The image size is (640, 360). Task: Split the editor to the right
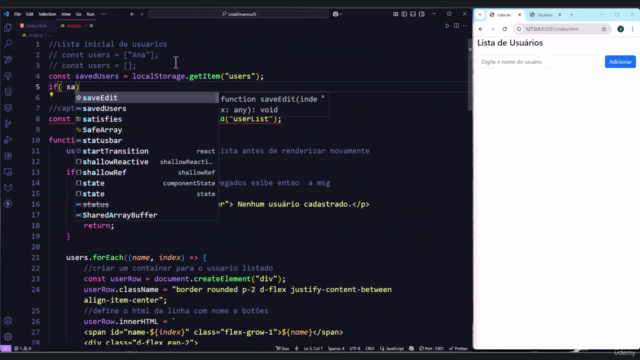point(456,26)
